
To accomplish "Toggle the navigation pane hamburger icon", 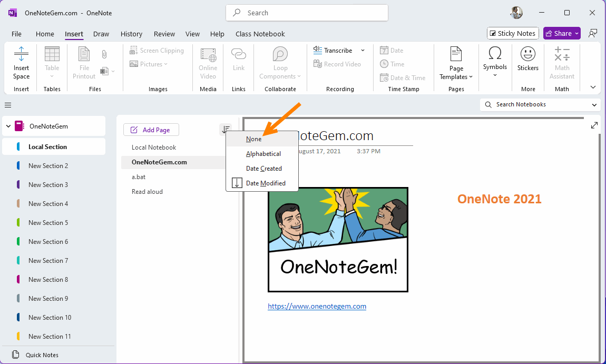I will click(8, 105).
